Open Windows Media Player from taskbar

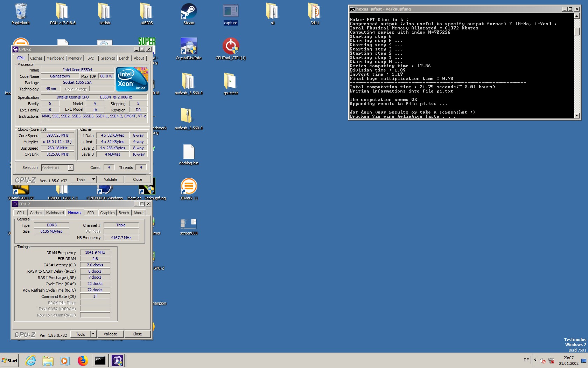point(65,360)
